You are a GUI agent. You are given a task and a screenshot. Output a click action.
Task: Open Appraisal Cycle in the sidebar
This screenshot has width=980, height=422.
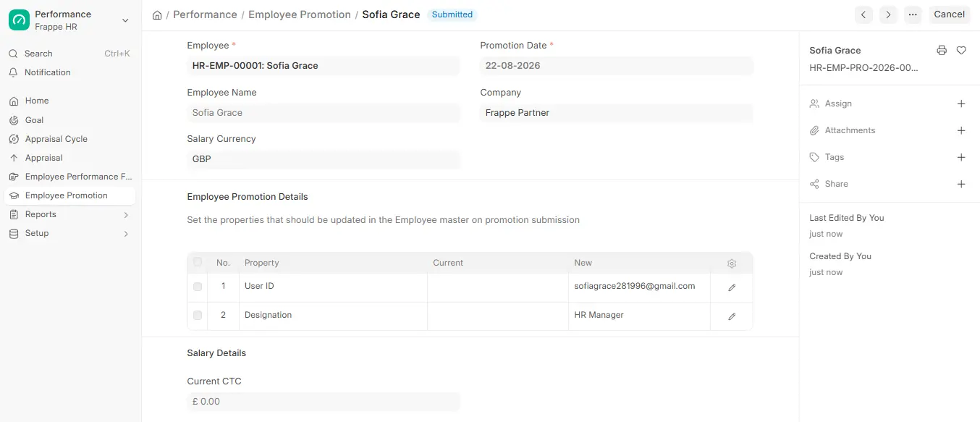(69, 139)
